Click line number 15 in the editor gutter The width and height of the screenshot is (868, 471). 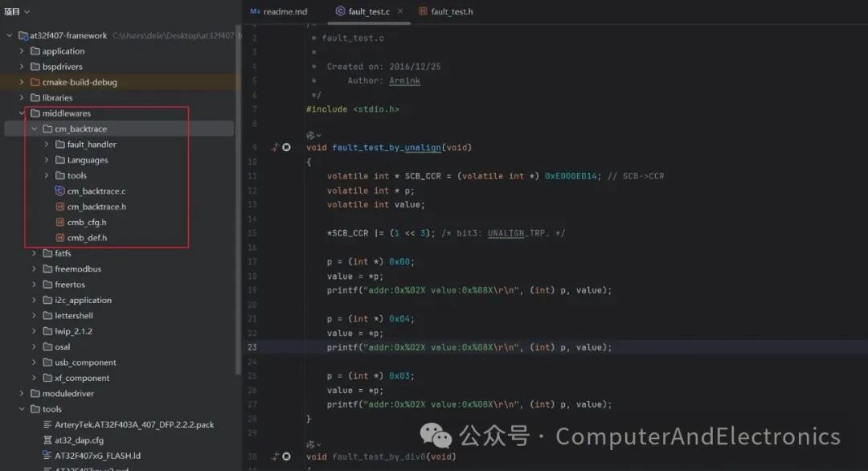(252, 232)
